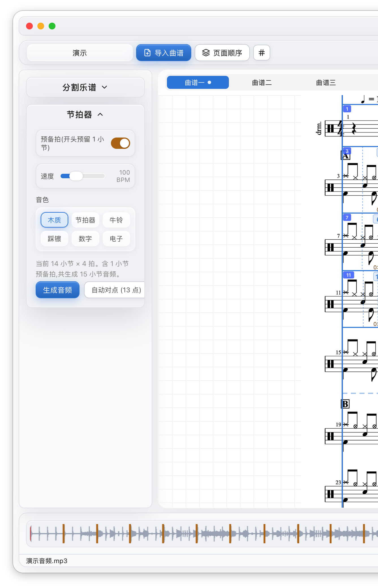Choose the 牛铃 sound option
Image resolution: width=378 pixels, height=588 pixels.
point(116,220)
